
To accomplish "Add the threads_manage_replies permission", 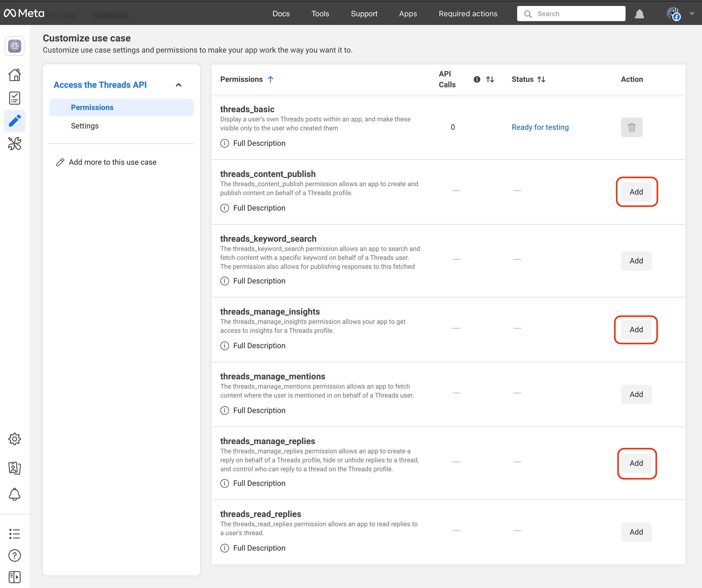I will (636, 463).
